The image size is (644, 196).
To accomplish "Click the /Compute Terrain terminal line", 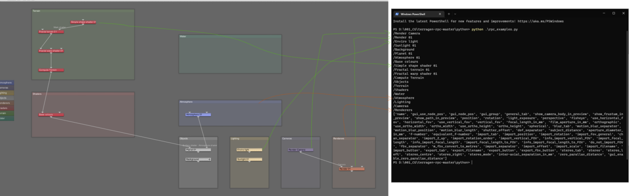I will click(408, 78).
